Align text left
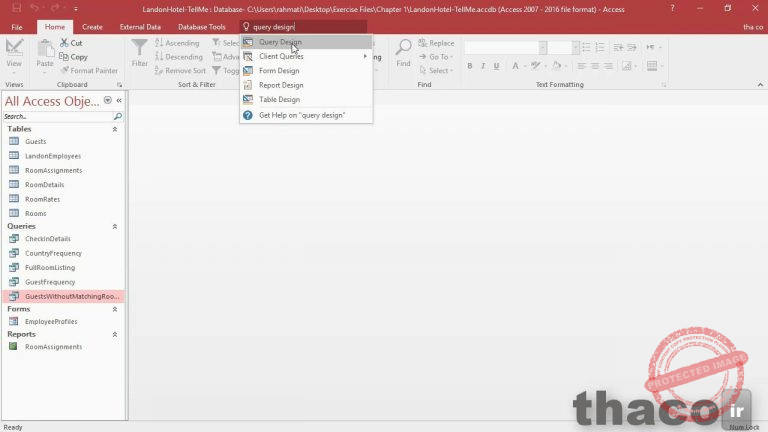The height and width of the screenshot is (432, 768). pyautogui.click(x=581, y=66)
